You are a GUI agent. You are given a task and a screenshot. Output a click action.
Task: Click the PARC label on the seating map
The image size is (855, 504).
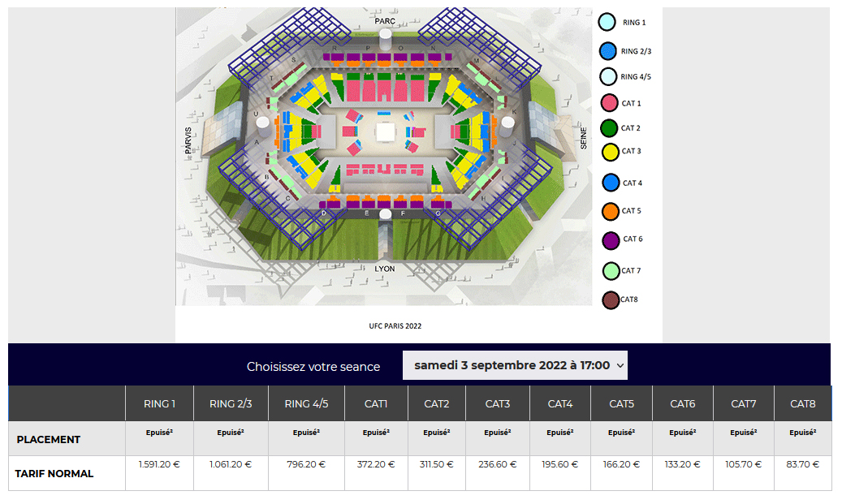pos(385,20)
